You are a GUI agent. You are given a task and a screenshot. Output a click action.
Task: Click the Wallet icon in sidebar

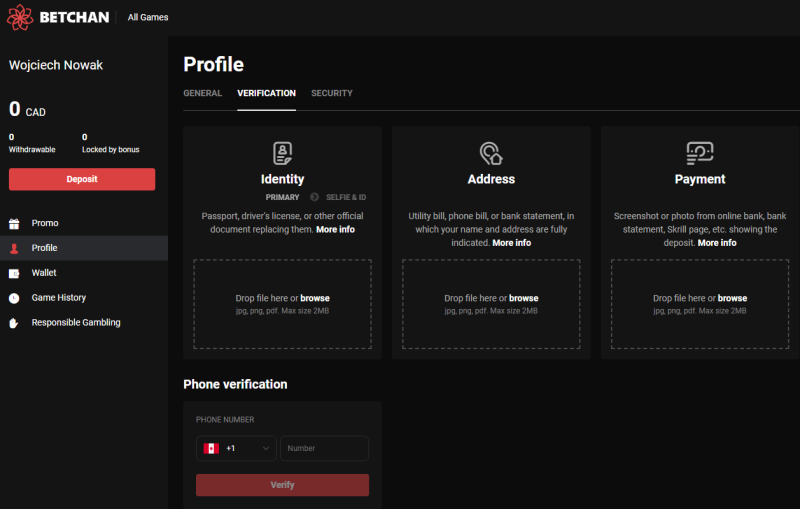tap(14, 273)
